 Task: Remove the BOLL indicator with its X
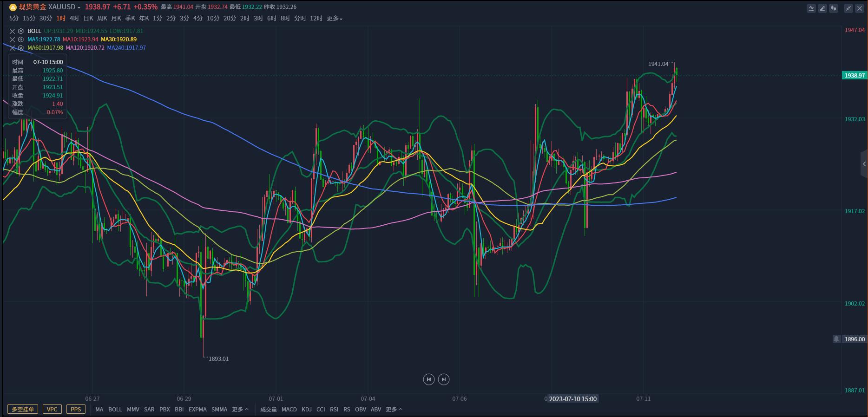pyautogui.click(x=13, y=31)
